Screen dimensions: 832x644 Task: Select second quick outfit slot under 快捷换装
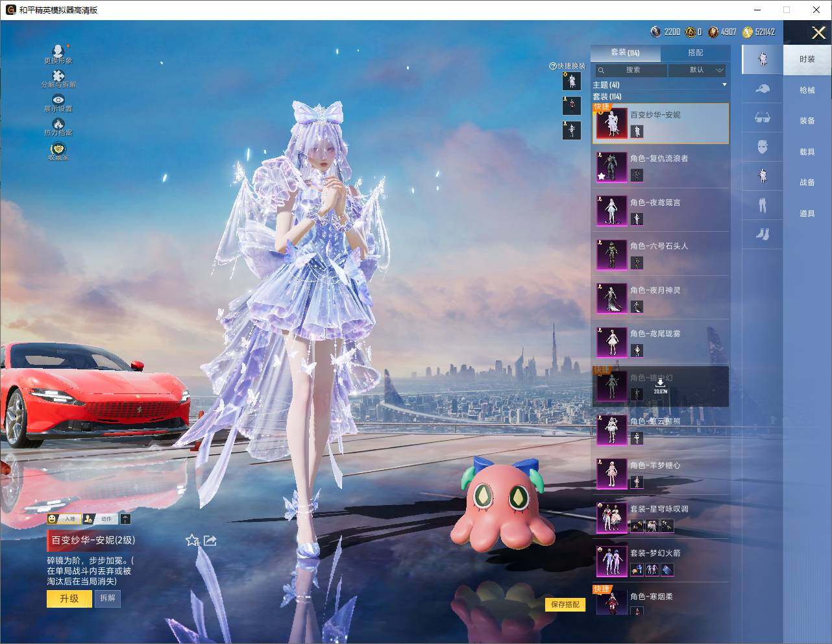click(572, 105)
